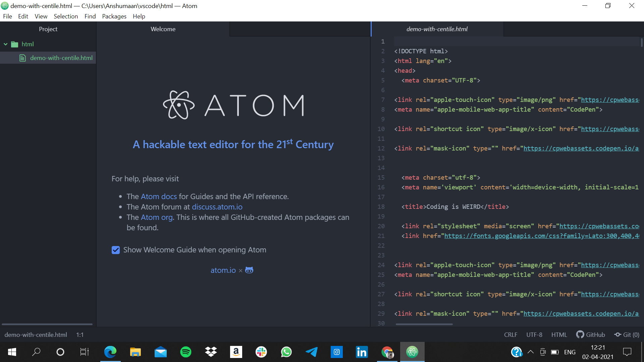This screenshot has width=644, height=362.
Task: Open Telegram from the taskbar
Action: (x=311, y=352)
